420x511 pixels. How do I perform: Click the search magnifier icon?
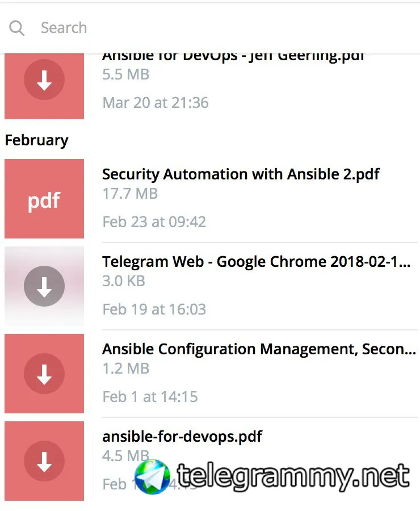click(17, 28)
